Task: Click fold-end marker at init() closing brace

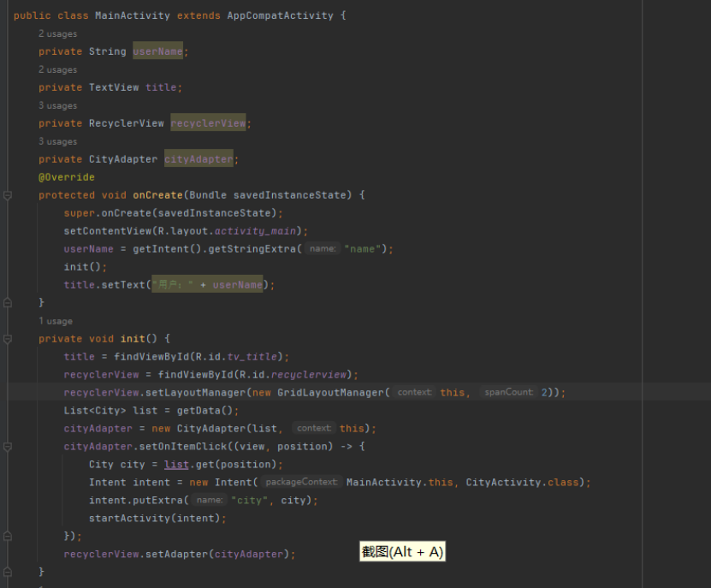Action: [8, 572]
